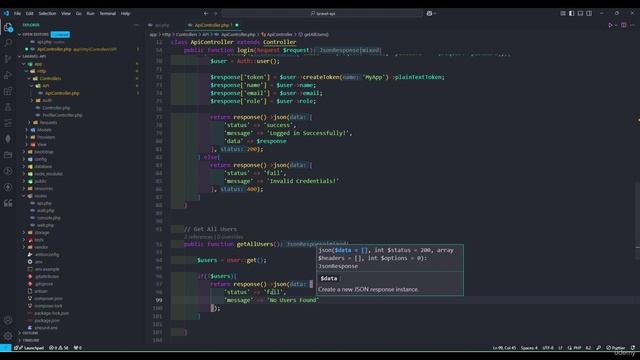Click the VS Code logo icon
The image size is (640, 360).
click(x=6, y=13)
